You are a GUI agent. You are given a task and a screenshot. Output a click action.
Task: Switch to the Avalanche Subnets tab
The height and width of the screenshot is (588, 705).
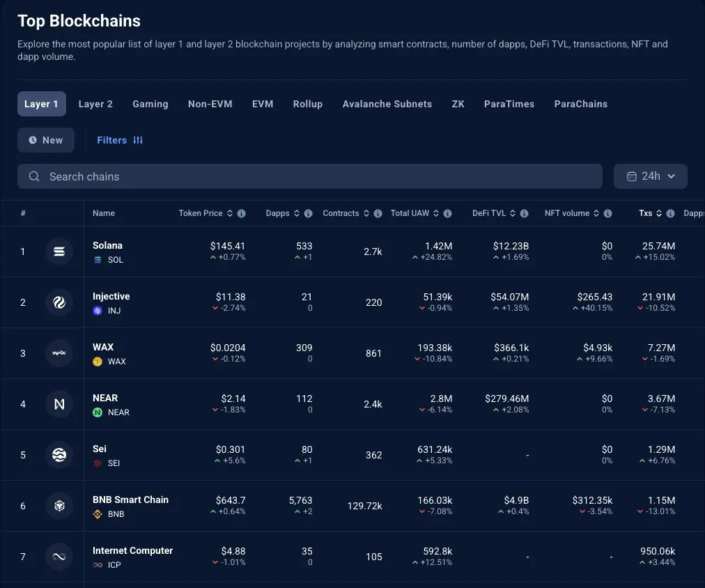click(x=387, y=104)
